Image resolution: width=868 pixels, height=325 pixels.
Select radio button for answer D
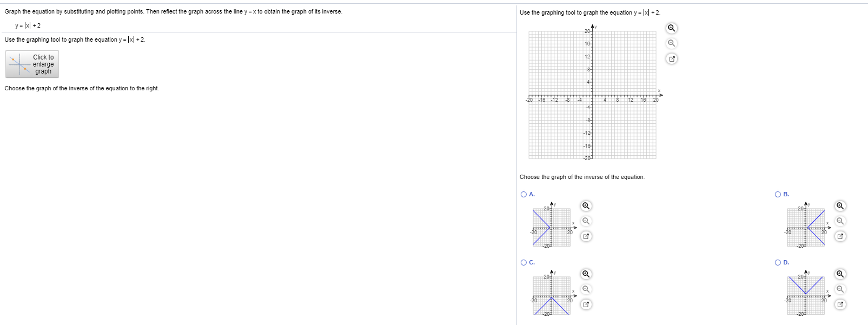[x=778, y=262]
